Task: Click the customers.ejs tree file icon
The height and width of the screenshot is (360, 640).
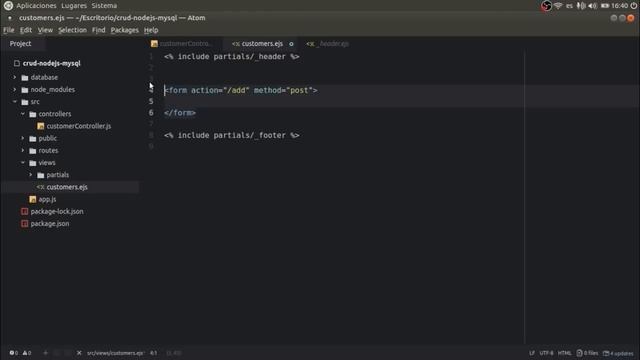Action: [x=40, y=187]
